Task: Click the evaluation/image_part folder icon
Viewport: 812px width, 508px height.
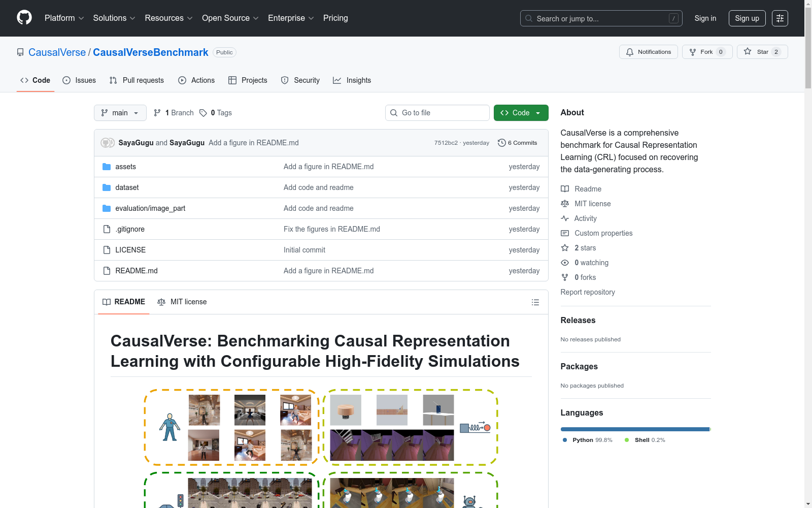Action: (x=107, y=208)
